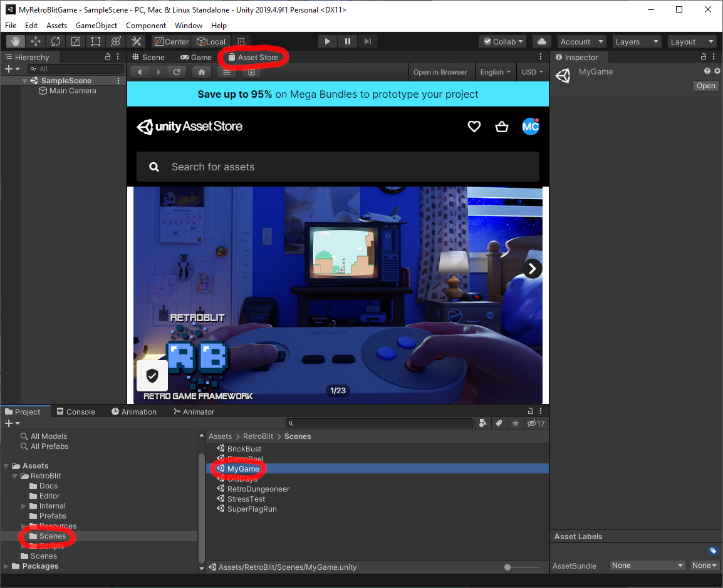Screen dimensions: 723x588
Task: Click the Hierarchy search field
Action: pos(76,69)
